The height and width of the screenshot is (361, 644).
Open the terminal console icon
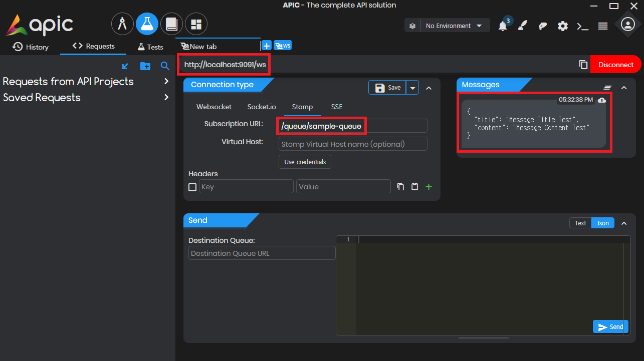point(583,26)
